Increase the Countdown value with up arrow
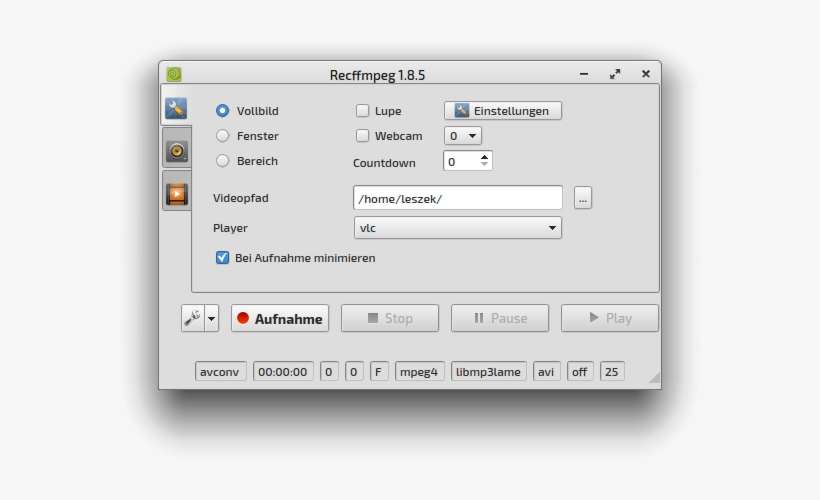The height and width of the screenshot is (500, 820). point(484,156)
